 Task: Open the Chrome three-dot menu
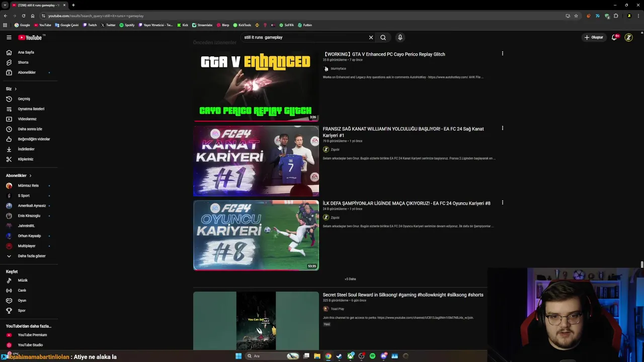pyautogui.click(x=638, y=16)
